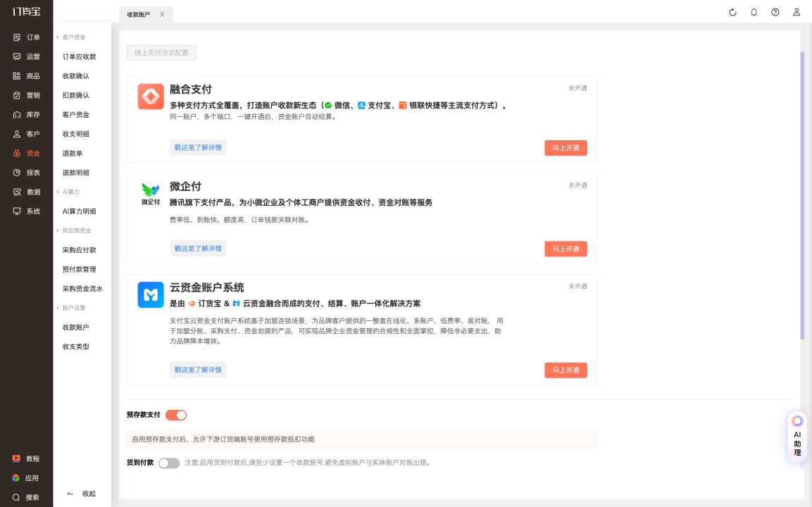
Task: Click the 融合支付 logo icon
Action: point(151,96)
